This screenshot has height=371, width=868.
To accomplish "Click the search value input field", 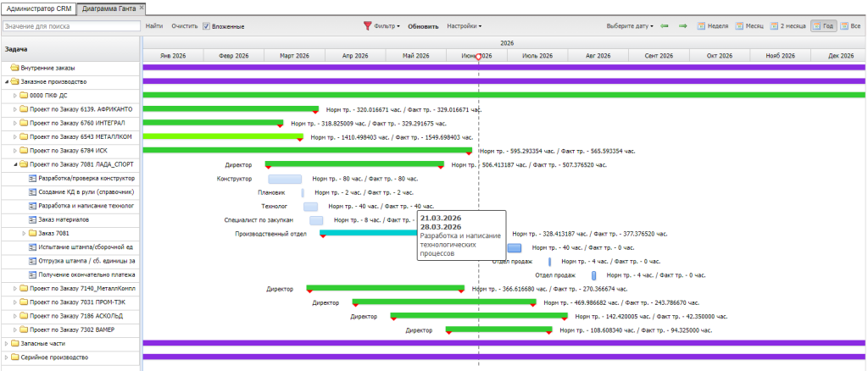I will click(71, 26).
